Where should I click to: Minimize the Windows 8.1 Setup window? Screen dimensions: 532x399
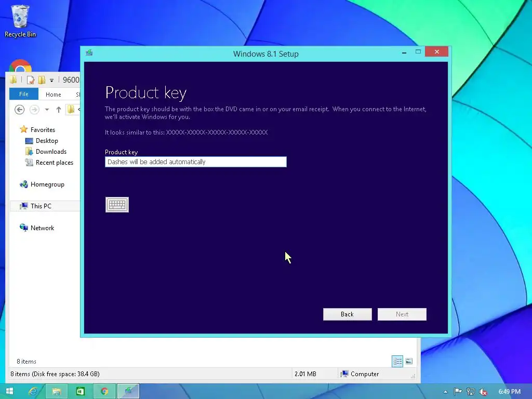pos(404,52)
